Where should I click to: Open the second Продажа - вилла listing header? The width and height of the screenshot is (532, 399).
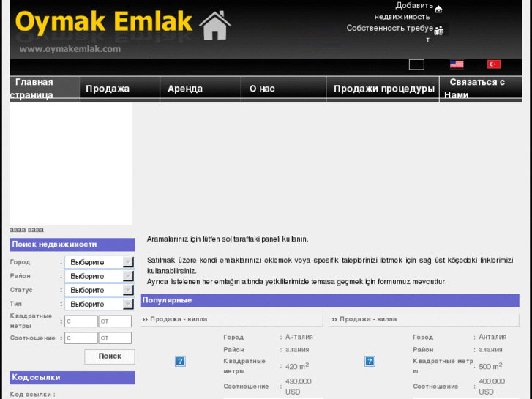[424, 319]
